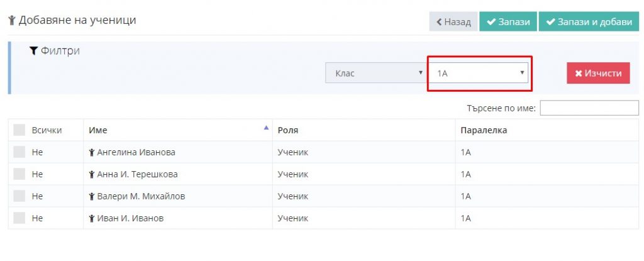Click student icon beside Валери М. Михайлов

[x=92, y=196]
